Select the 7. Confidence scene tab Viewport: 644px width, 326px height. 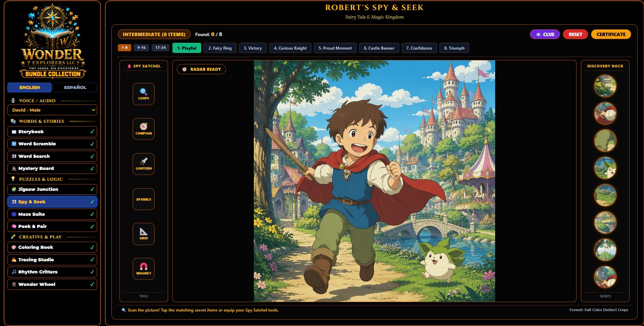[x=419, y=48]
